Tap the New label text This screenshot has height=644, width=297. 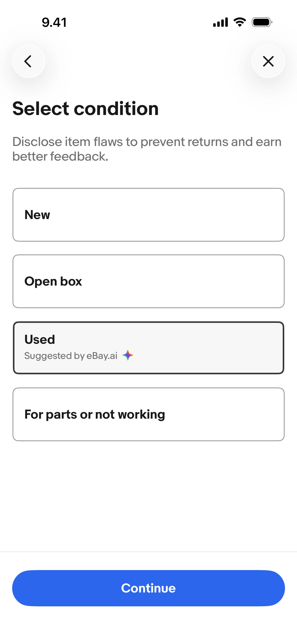(37, 215)
